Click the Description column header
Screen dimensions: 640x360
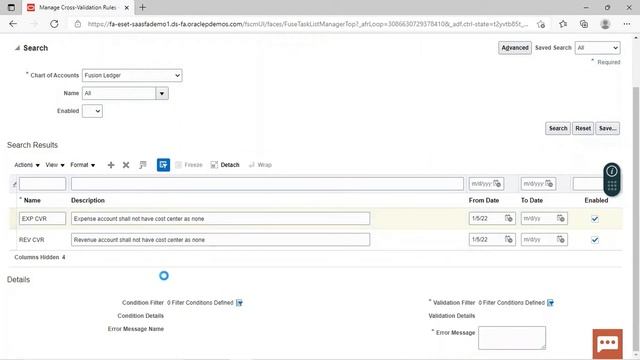[x=88, y=200]
